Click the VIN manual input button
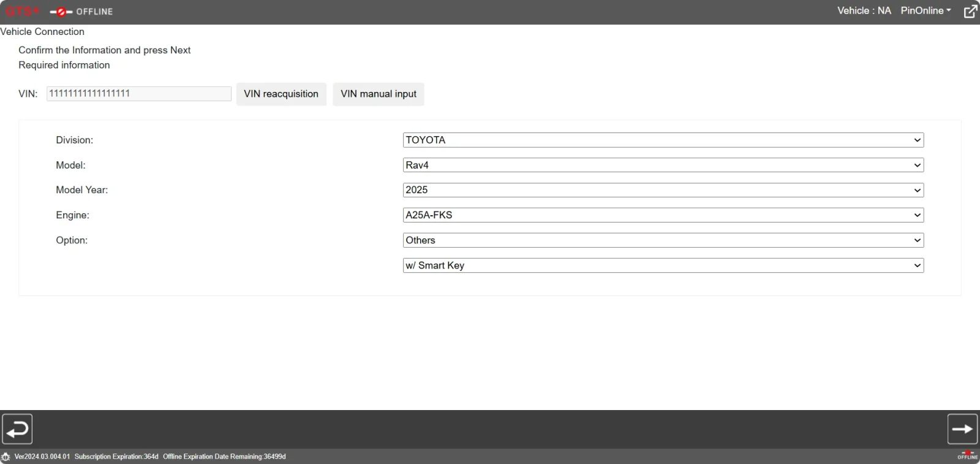Image resolution: width=980 pixels, height=464 pixels. point(379,94)
